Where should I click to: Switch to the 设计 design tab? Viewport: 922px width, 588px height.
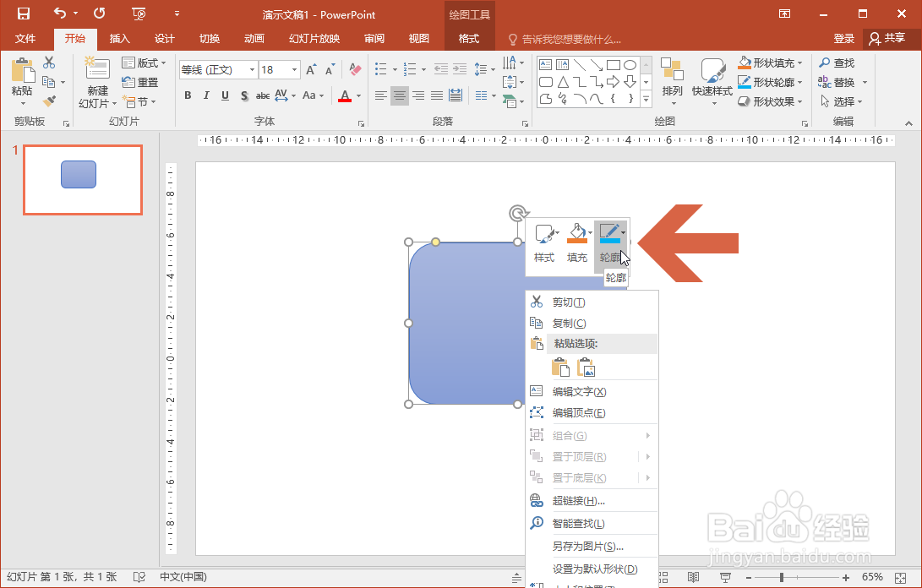tap(165, 39)
